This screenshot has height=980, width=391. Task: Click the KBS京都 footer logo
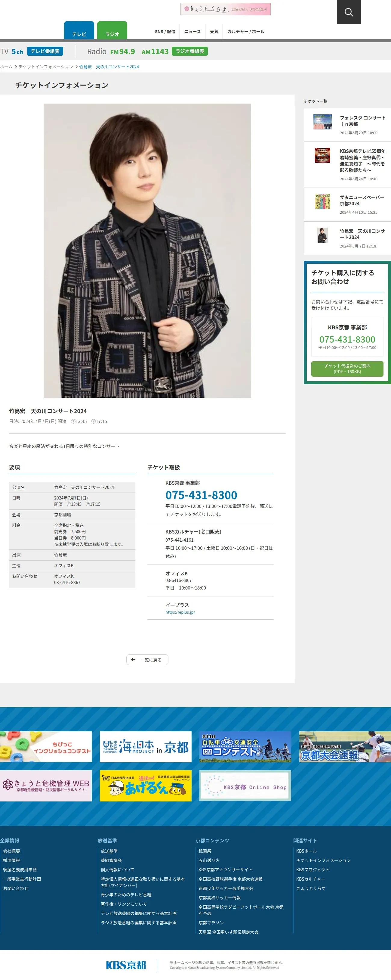point(126,965)
